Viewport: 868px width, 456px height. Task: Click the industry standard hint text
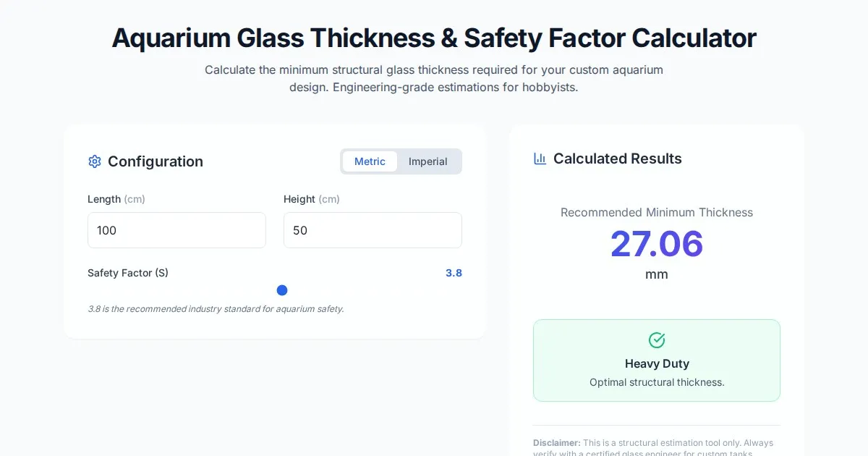click(x=216, y=309)
